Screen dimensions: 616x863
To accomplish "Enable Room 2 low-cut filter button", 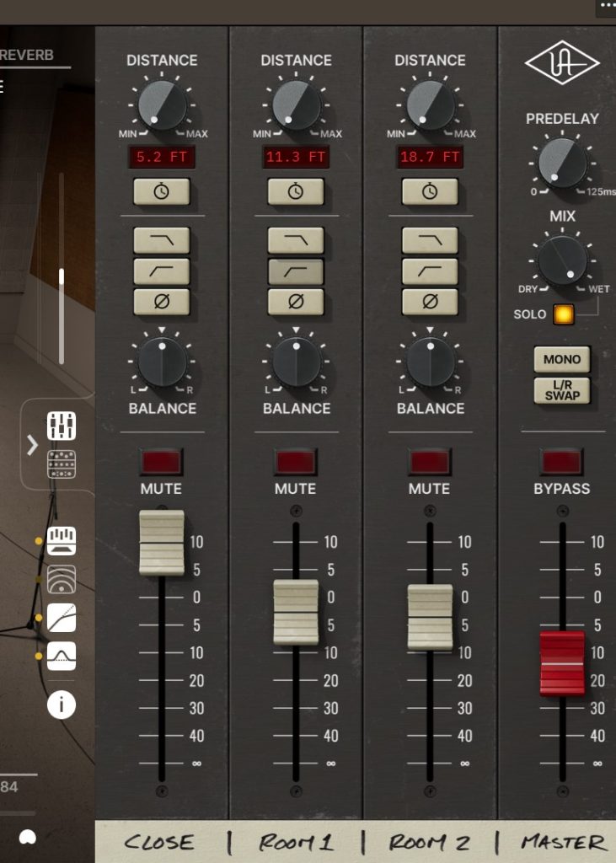I will pos(430,271).
